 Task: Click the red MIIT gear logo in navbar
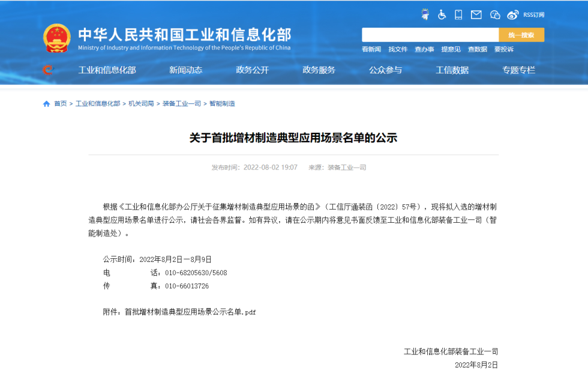(x=48, y=70)
